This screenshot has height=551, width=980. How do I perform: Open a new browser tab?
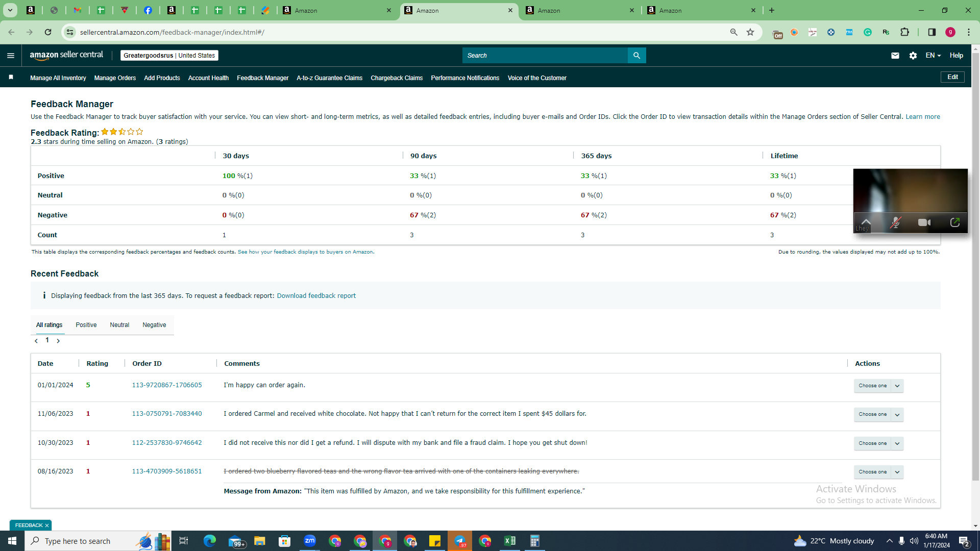coord(772,10)
